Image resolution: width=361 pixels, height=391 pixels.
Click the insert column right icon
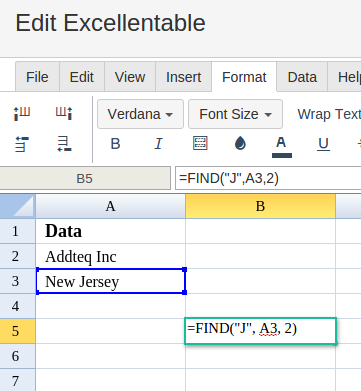pos(64,113)
